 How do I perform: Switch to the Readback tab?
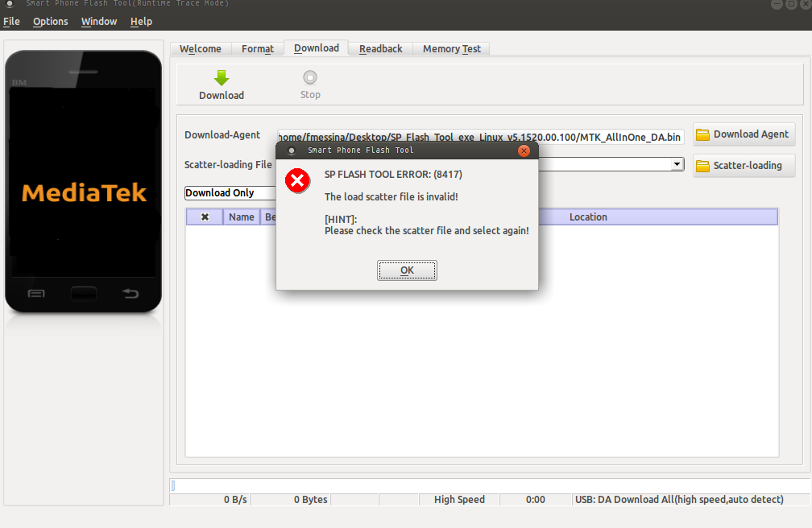(x=380, y=49)
